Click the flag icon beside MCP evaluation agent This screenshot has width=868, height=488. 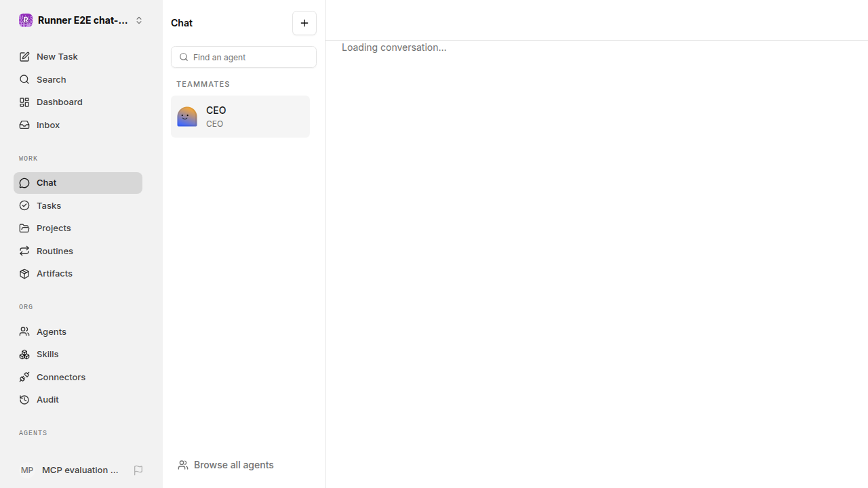click(138, 470)
